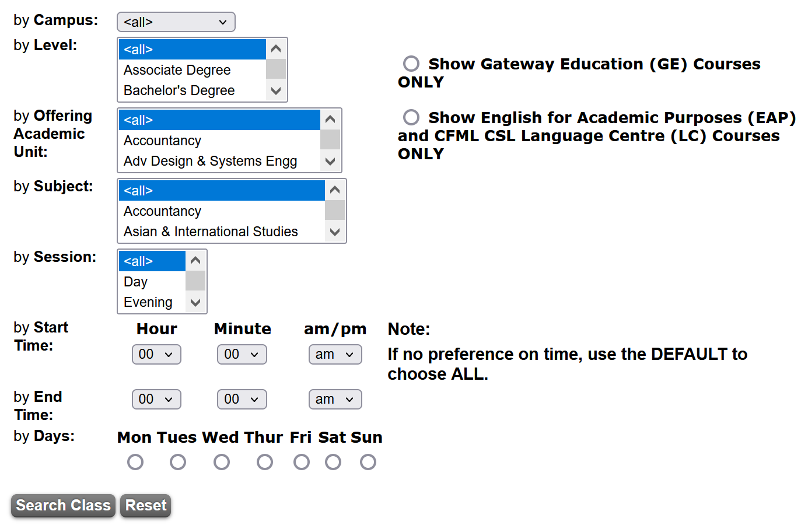This screenshot has width=808, height=532.
Task: Select EAP and Language Centre courses only
Action: tap(411, 117)
